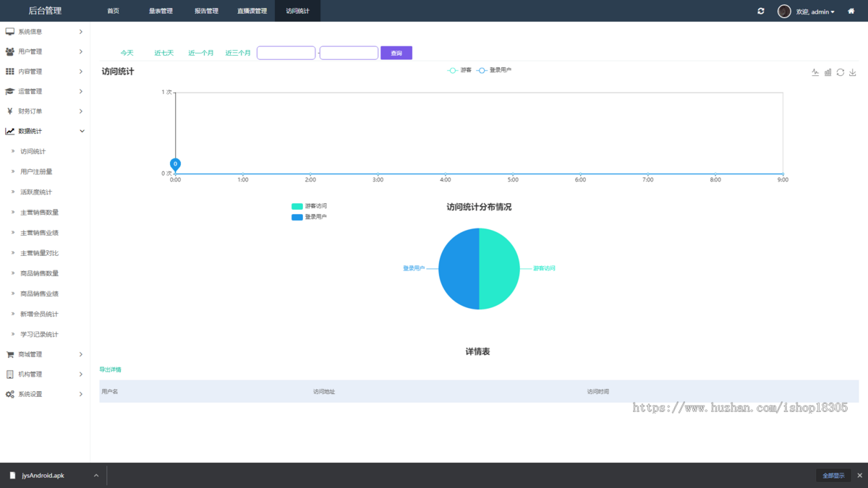Click the jysAndroid.apk file icon
This screenshot has height=488, width=868.
12,475
